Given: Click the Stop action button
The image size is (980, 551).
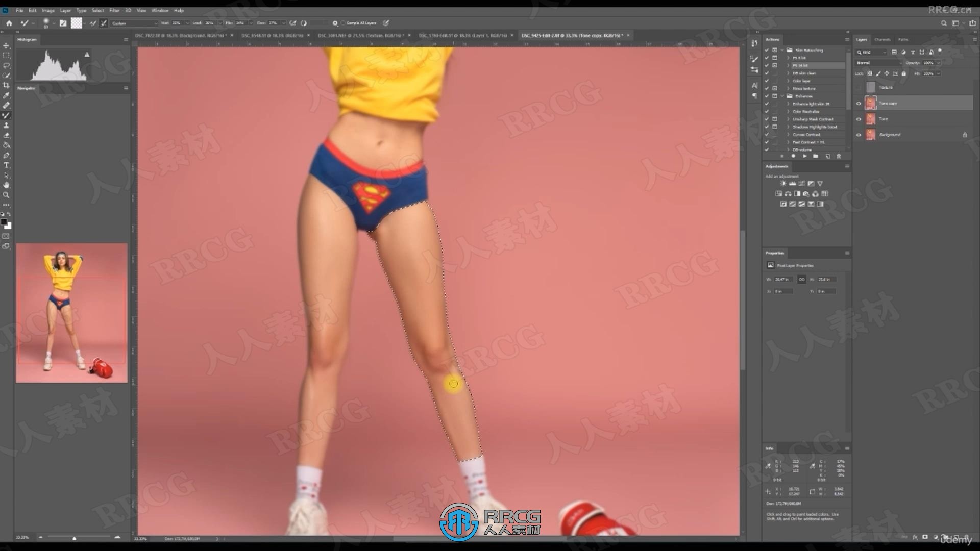Looking at the screenshot, I should [782, 156].
